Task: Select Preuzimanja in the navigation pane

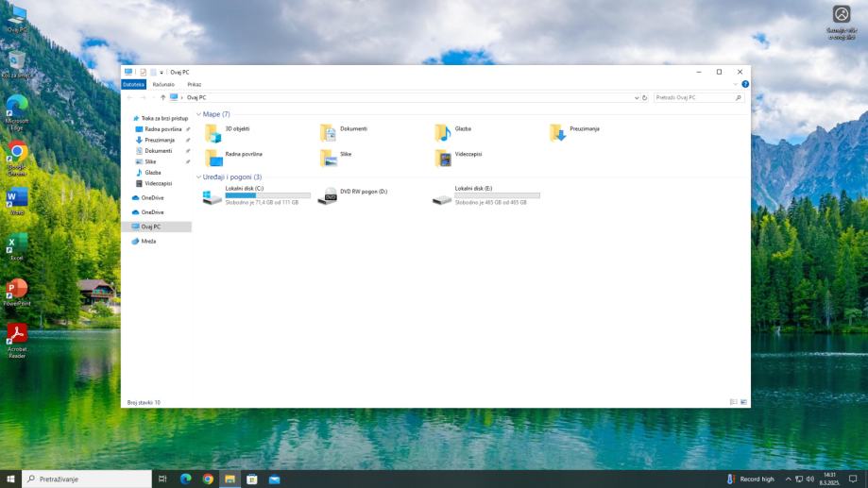Action: 160,140
